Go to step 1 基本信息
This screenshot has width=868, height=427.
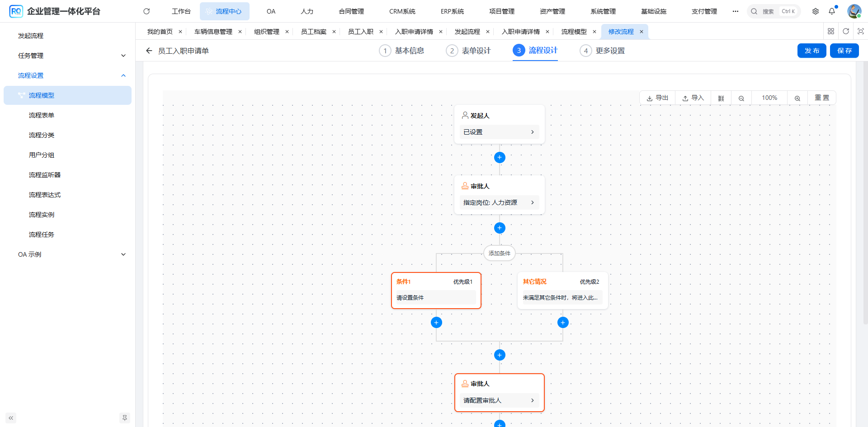click(402, 51)
